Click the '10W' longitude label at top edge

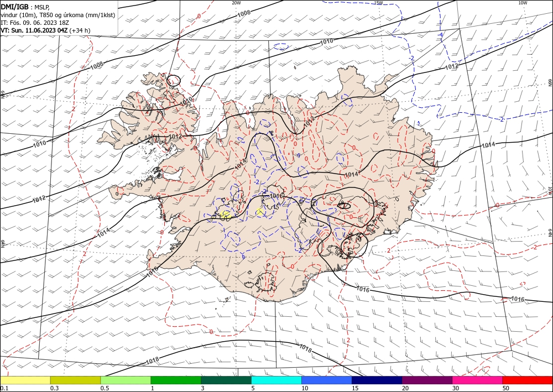(523, 3)
